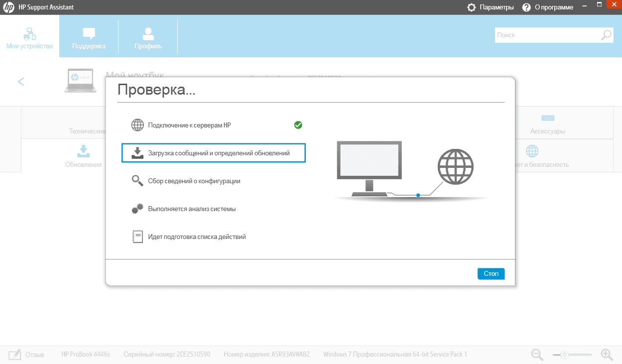
Task: Open the Отзыв feedback link
Action: click(x=35, y=355)
